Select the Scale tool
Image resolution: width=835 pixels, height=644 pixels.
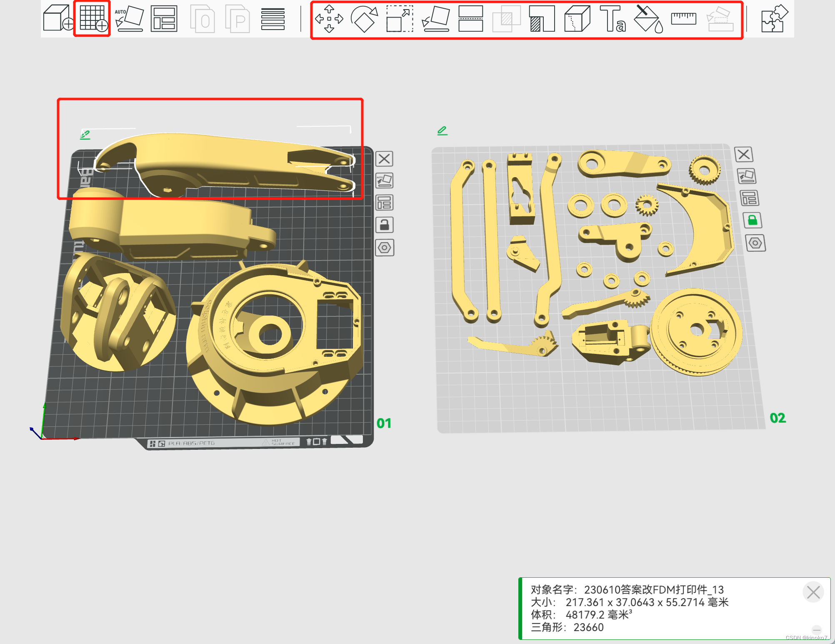(x=400, y=19)
